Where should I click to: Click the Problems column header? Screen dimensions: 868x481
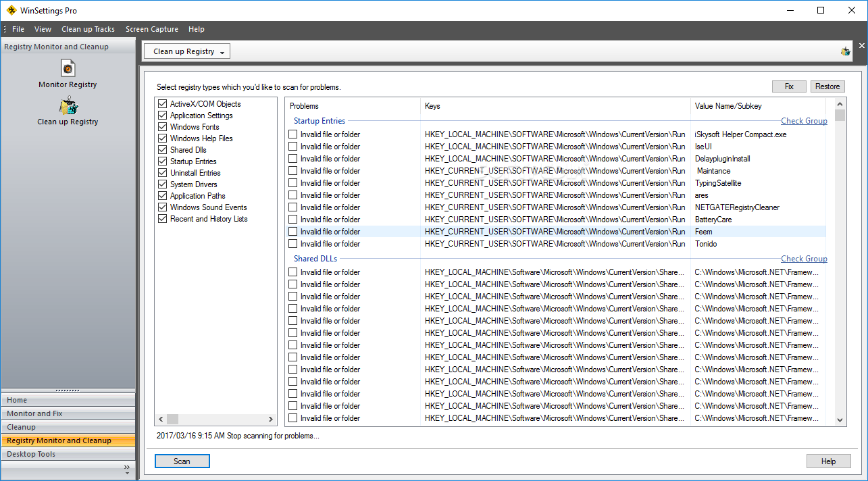353,106
